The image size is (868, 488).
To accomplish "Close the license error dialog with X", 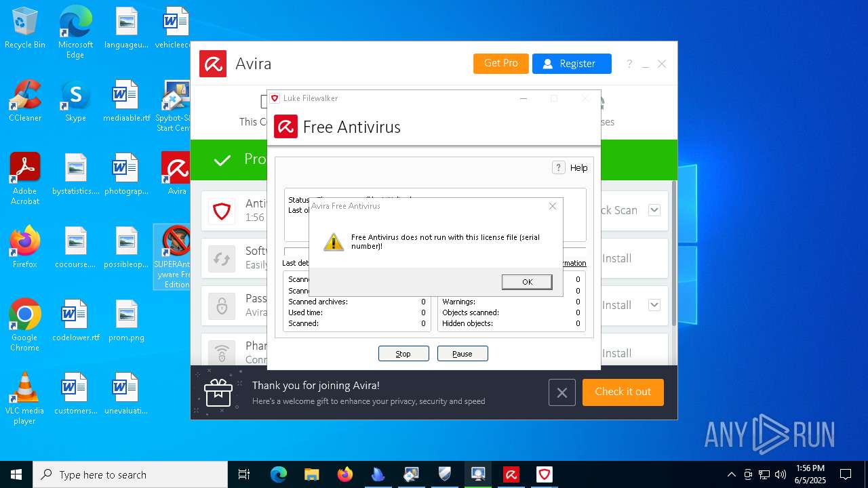I will [552, 206].
